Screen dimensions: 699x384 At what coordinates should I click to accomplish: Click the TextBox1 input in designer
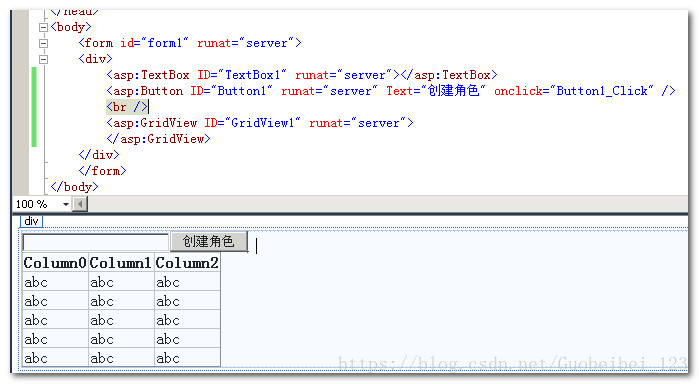pyautogui.click(x=95, y=242)
